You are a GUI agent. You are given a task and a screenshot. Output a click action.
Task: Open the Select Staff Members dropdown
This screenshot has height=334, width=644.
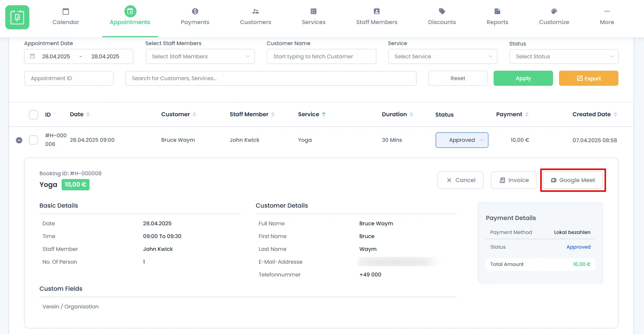(x=200, y=56)
